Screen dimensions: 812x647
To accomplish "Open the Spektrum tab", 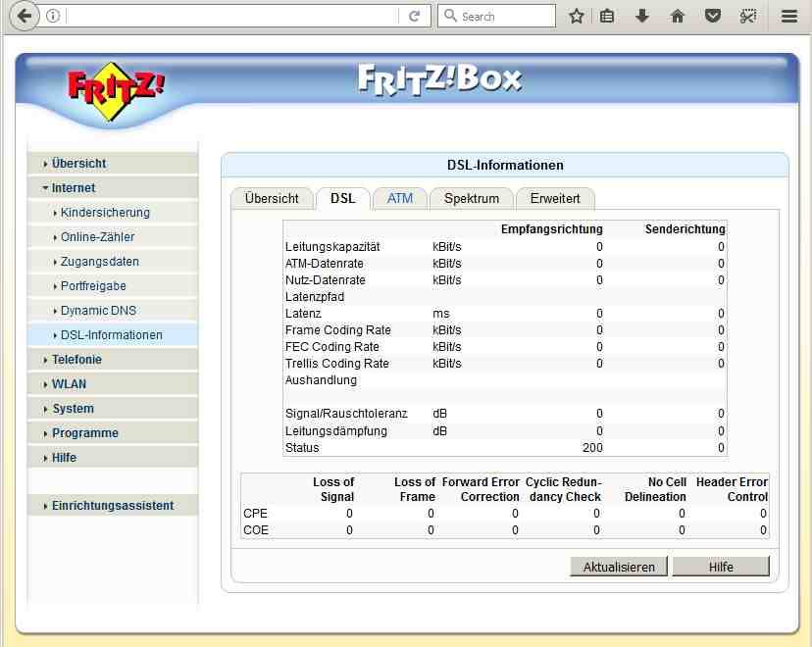I will pos(472,199).
